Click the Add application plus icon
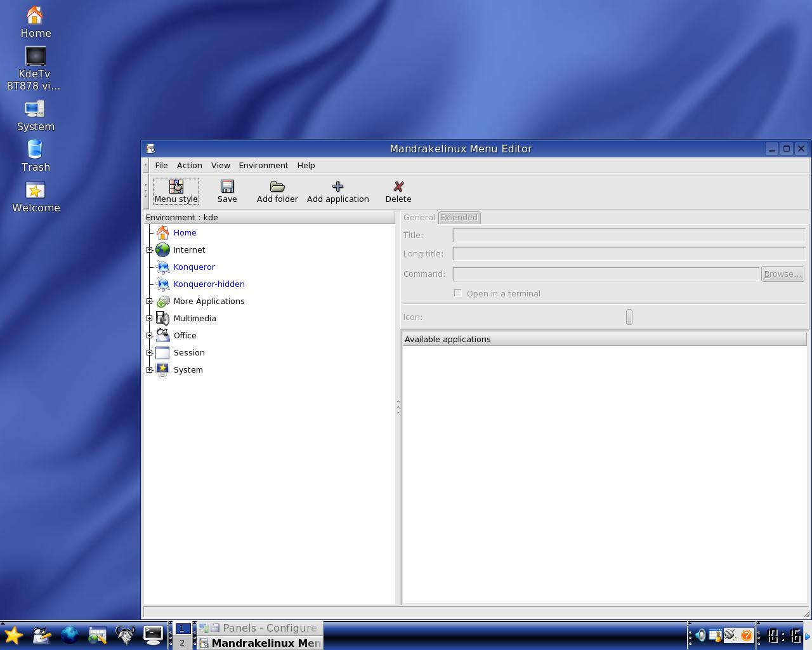This screenshot has width=812, height=650. tap(337, 186)
